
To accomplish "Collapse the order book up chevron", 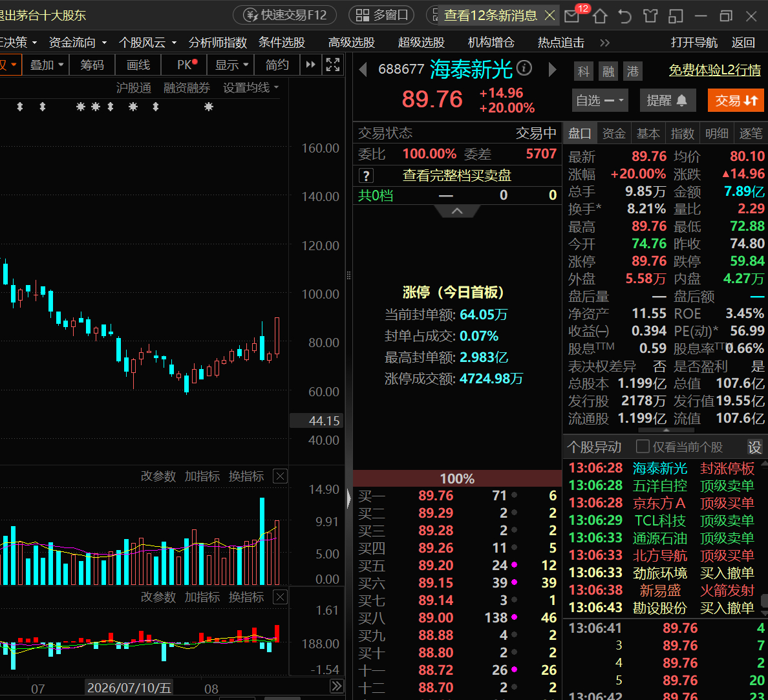I will 457,211.
